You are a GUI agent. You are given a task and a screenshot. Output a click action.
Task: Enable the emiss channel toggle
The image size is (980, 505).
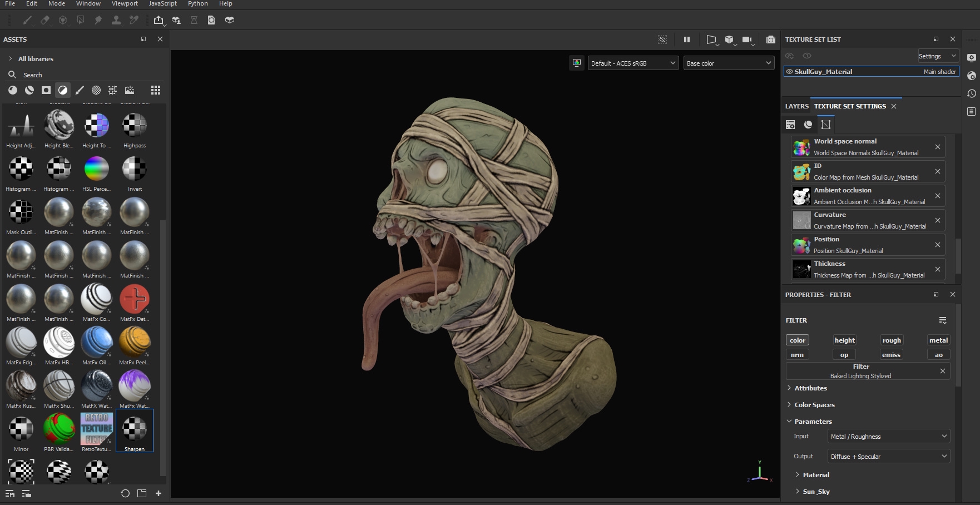tap(891, 355)
